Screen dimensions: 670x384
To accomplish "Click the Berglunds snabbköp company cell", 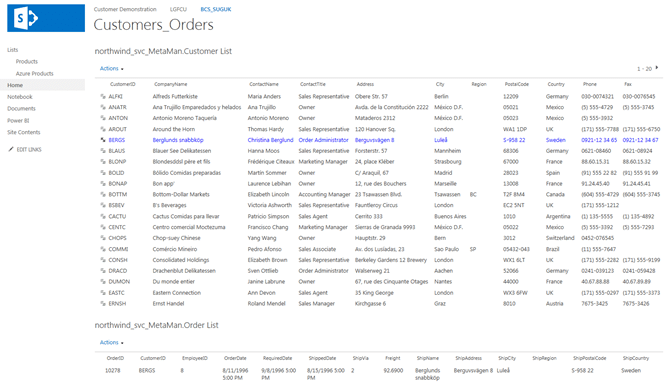I will 178,140.
